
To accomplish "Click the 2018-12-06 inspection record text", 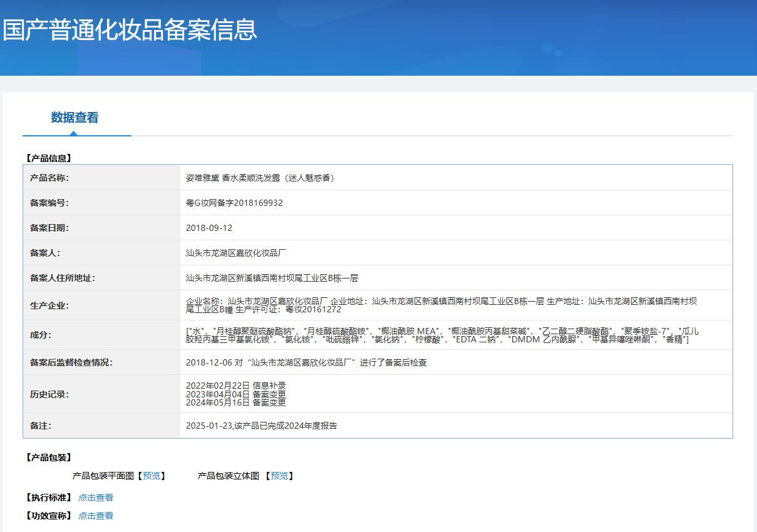I will pyautogui.click(x=306, y=362).
